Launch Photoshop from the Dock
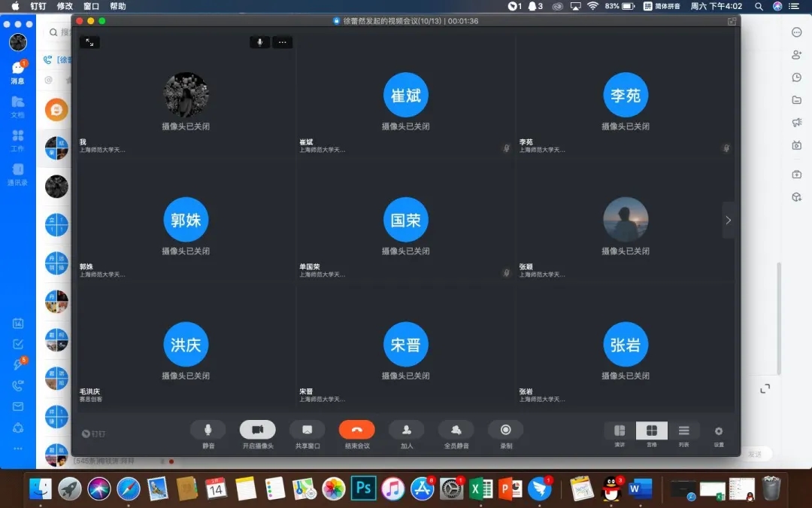Image resolution: width=812 pixels, height=508 pixels. 364,488
